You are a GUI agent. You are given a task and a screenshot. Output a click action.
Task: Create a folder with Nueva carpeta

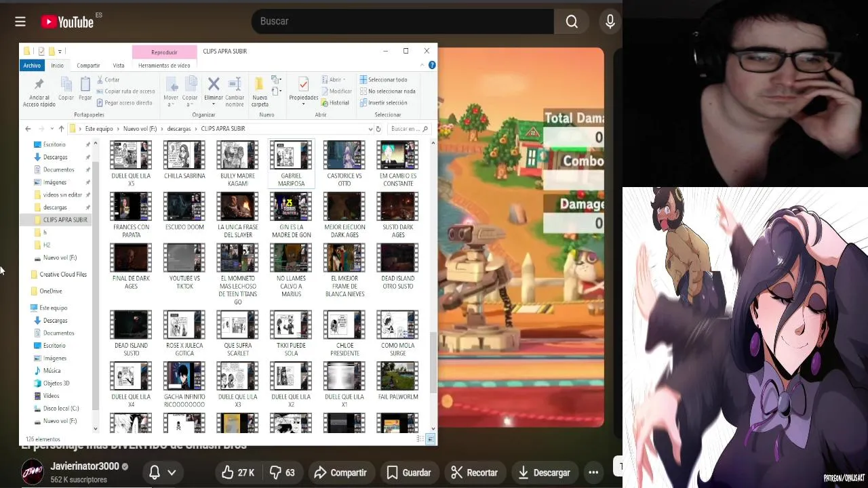[x=260, y=91]
